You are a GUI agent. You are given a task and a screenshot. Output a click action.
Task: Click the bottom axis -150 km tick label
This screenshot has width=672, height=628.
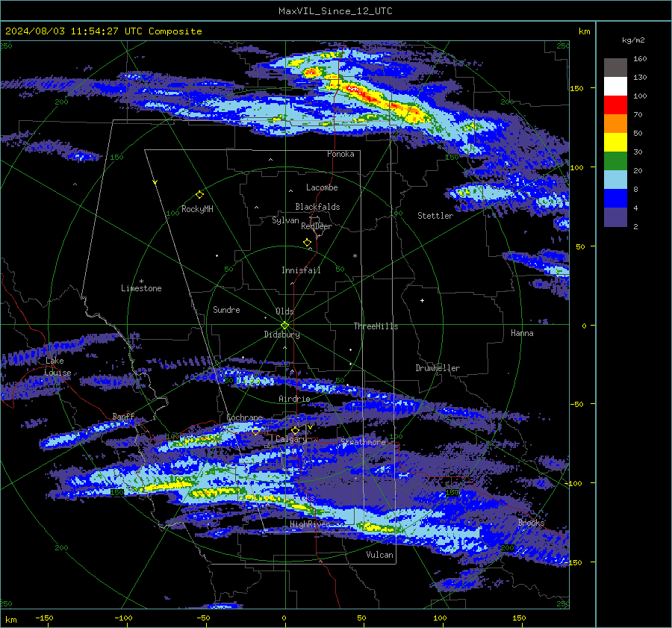[44, 618]
